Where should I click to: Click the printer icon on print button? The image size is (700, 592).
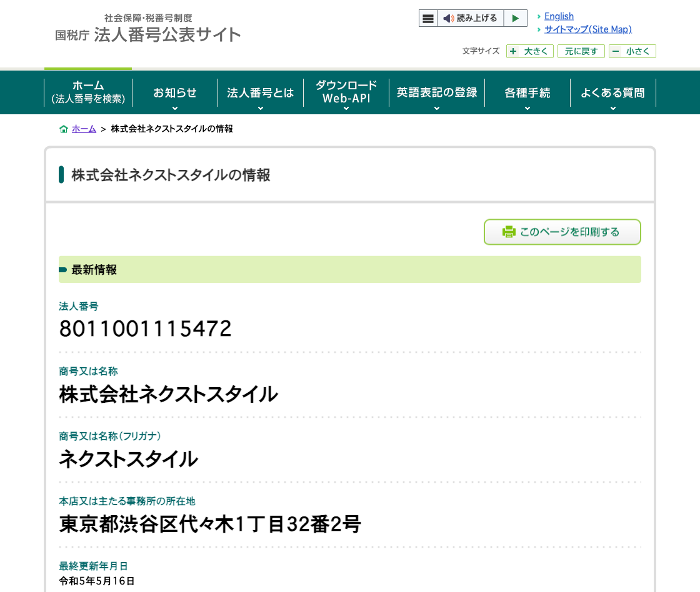click(509, 232)
